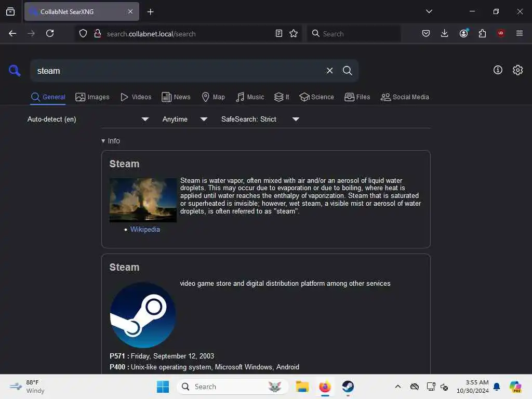Open the Anytime time range dropdown
532x399 pixels.
coord(184,119)
